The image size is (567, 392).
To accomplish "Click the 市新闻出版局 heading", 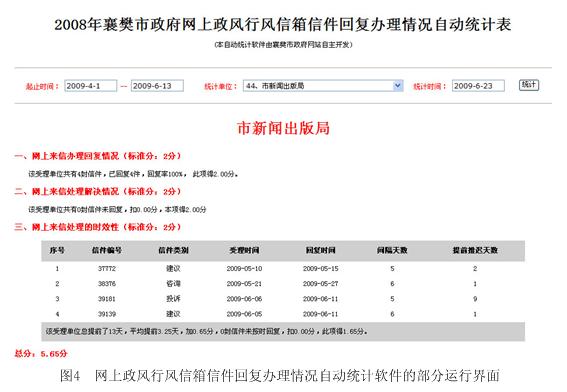I will pyautogui.click(x=284, y=128).
